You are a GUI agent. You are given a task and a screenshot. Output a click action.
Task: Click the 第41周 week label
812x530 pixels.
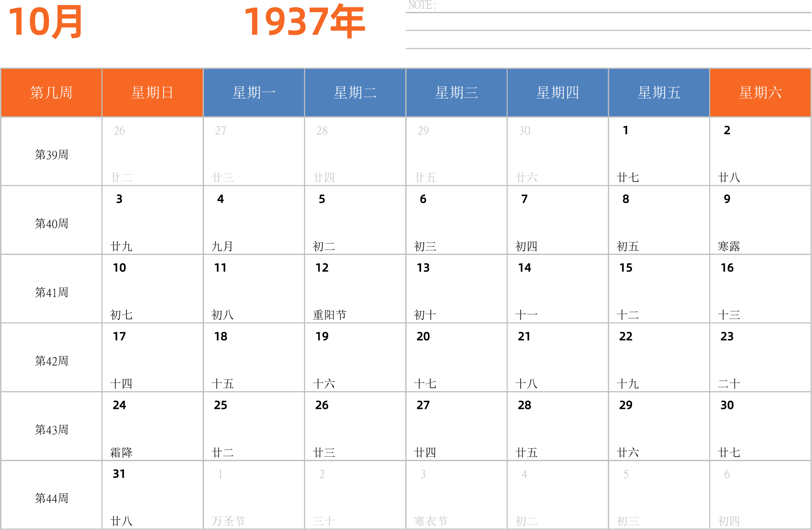pyautogui.click(x=51, y=292)
